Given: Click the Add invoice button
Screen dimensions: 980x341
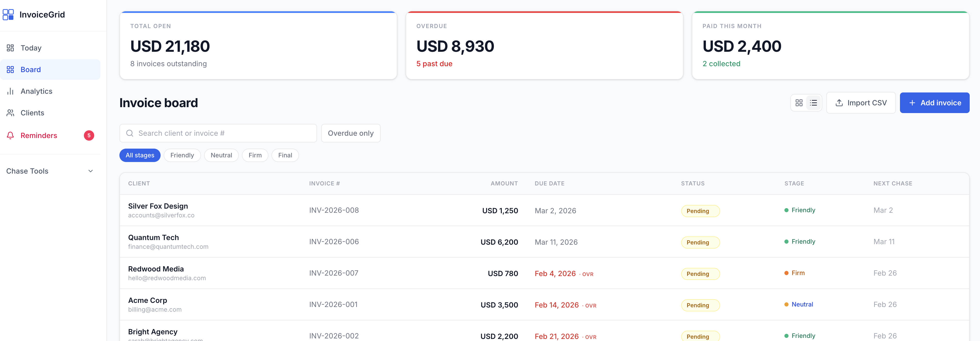Looking at the screenshot, I should click(934, 103).
